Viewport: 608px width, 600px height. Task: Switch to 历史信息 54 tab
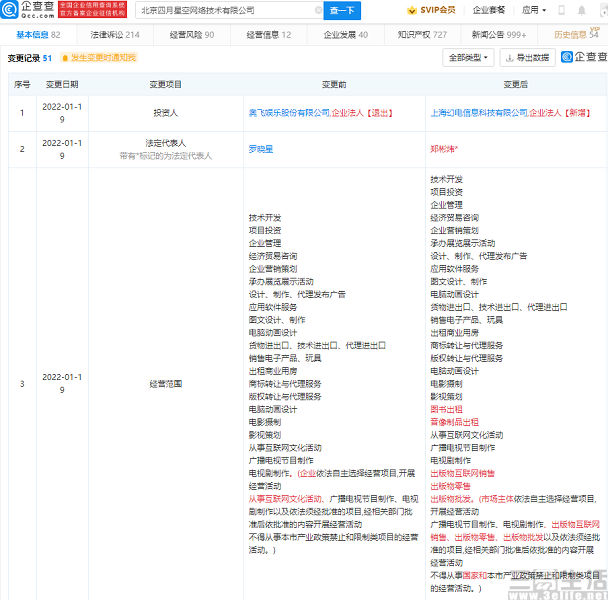576,35
